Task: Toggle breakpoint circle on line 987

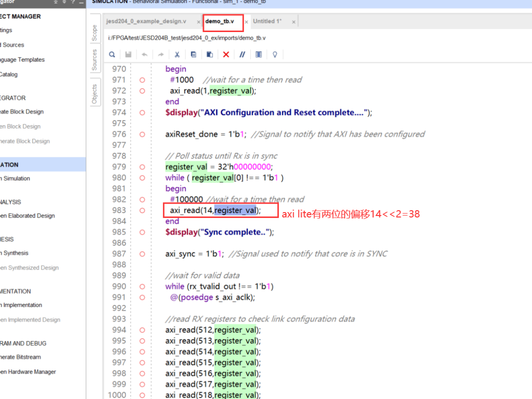Action: pos(142,254)
